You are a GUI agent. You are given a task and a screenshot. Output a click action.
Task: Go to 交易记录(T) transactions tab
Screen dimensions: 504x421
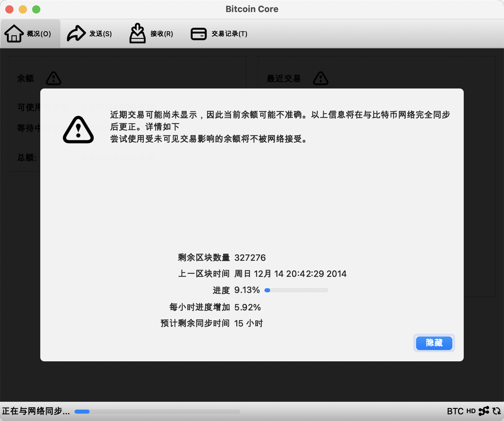219,34
